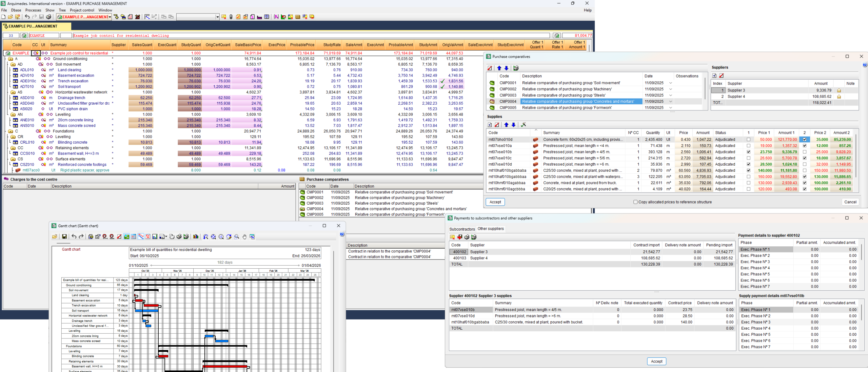
Task: Open date dropdown for CMP0004 comparative
Action: tap(670, 101)
